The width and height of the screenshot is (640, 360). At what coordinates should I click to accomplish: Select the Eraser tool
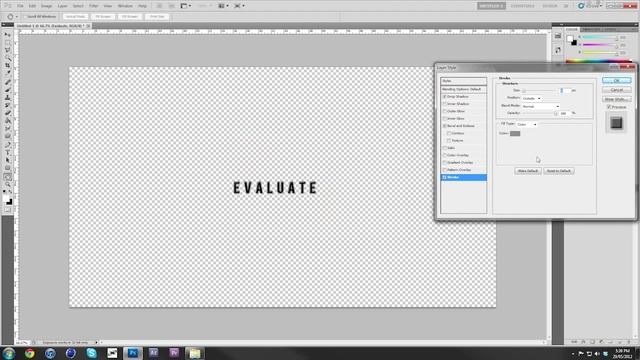(8, 113)
